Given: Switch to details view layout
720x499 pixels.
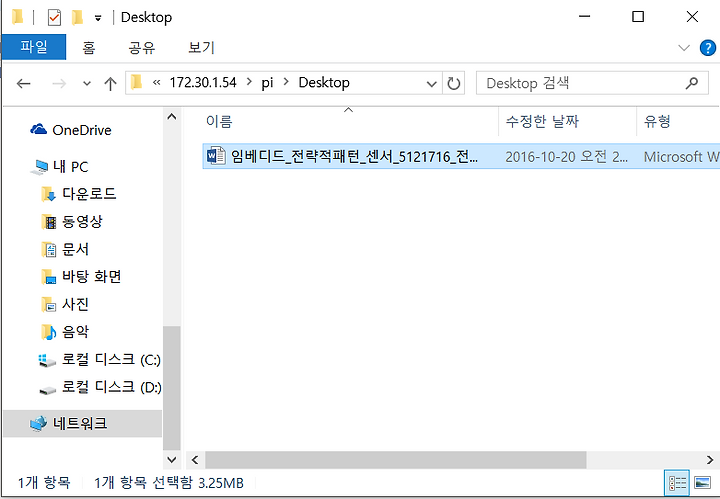Looking at the screenshot, I should tap(677, 483).
